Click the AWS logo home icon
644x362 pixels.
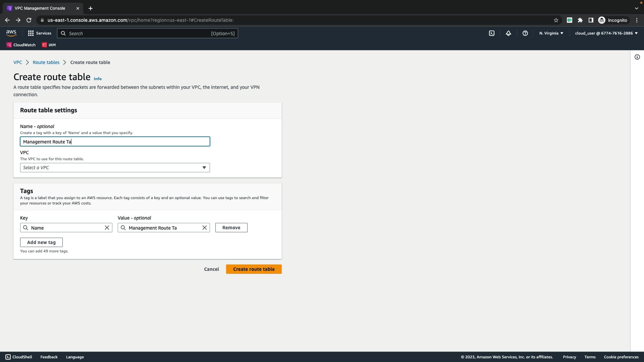[x=11, y=33]
